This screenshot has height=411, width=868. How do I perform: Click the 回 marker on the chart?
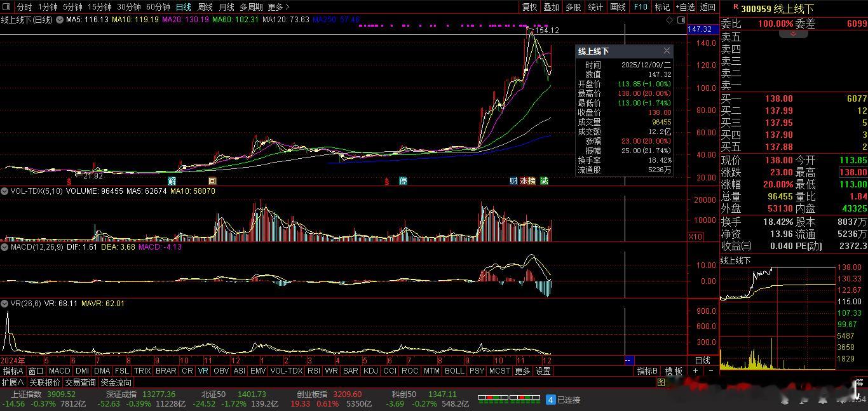pos(213,181)
